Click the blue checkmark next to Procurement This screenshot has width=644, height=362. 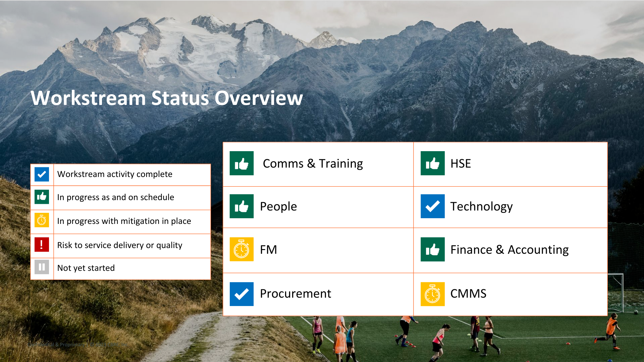pos(241,294)
